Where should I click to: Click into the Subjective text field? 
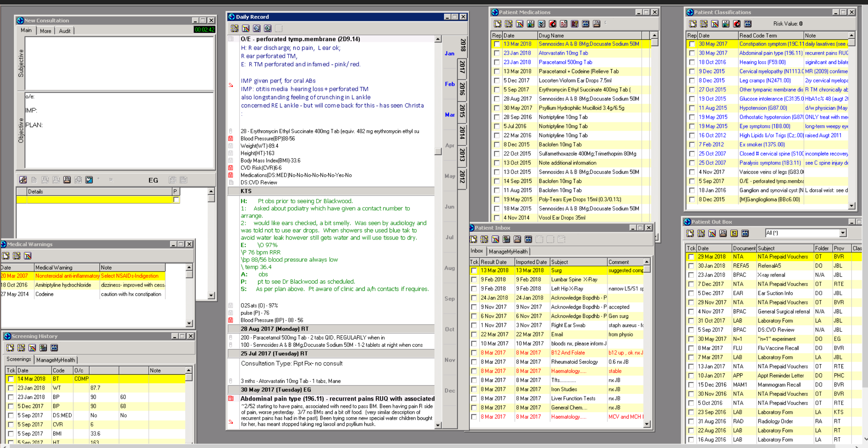point(119,63)
